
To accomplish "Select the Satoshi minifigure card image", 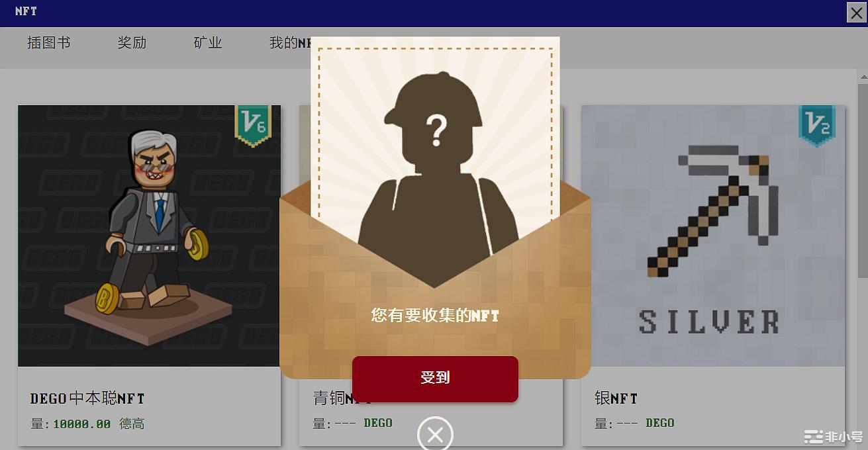I will (149, 236).
